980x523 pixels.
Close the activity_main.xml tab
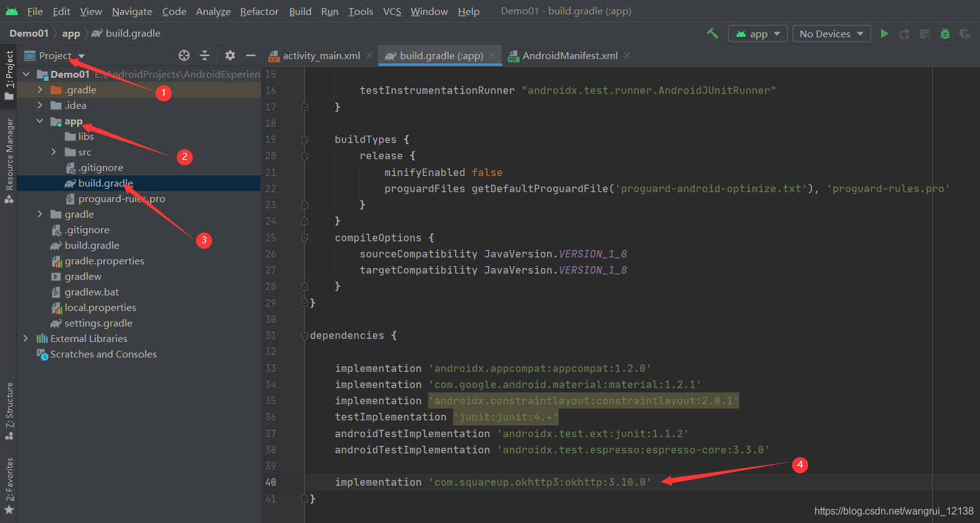[x=370, y=55]
